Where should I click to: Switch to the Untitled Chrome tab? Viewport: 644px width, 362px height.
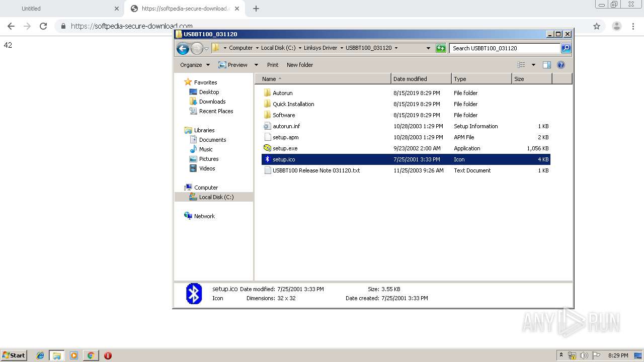62,9
